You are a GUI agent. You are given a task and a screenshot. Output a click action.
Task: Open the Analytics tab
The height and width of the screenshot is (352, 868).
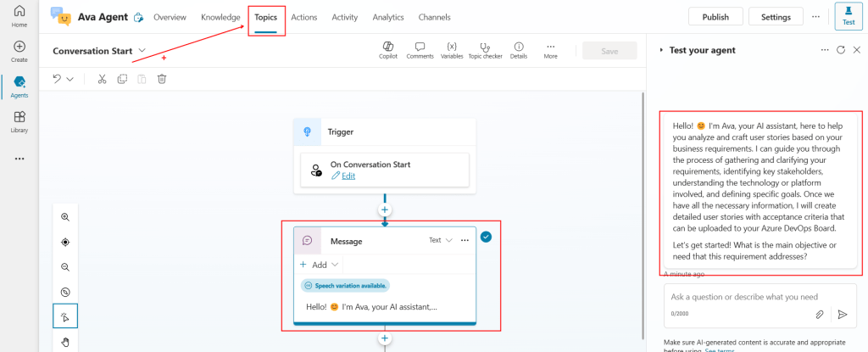(388, 17)
